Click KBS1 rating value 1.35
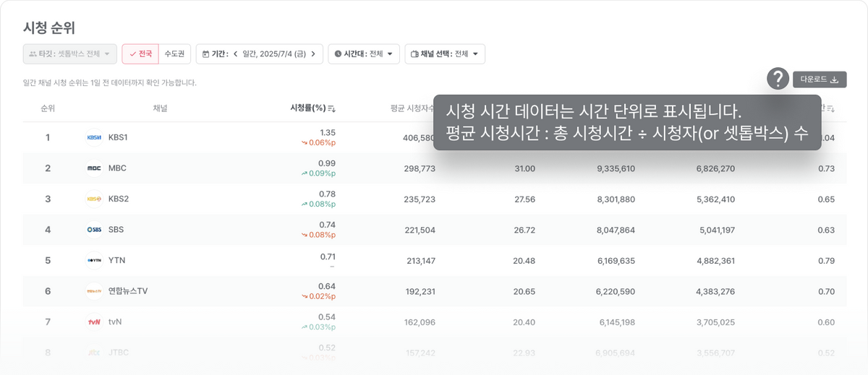The width and height of the screenshot is (868, 375). point(328,133)
